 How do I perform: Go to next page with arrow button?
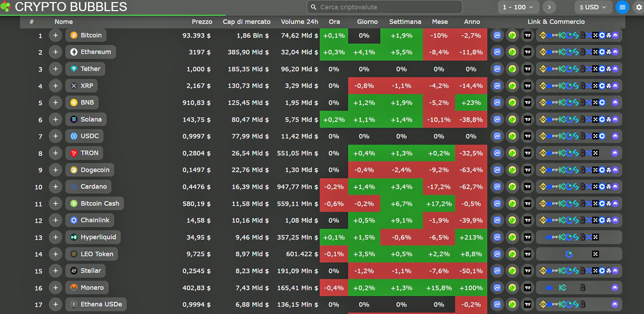tap(549, 7)
